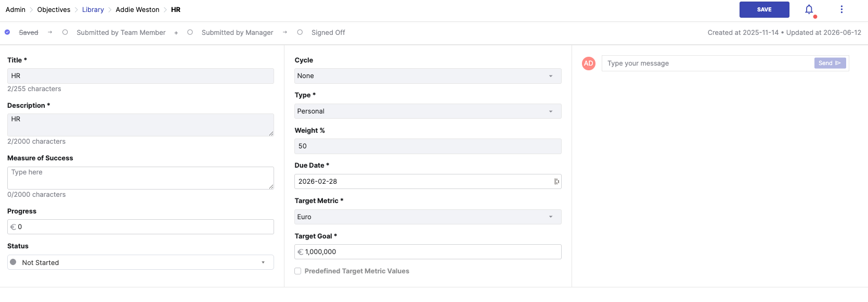Screen dimensions: 868x302
Task: Focus the Description text area
Action: pos(140,125)
